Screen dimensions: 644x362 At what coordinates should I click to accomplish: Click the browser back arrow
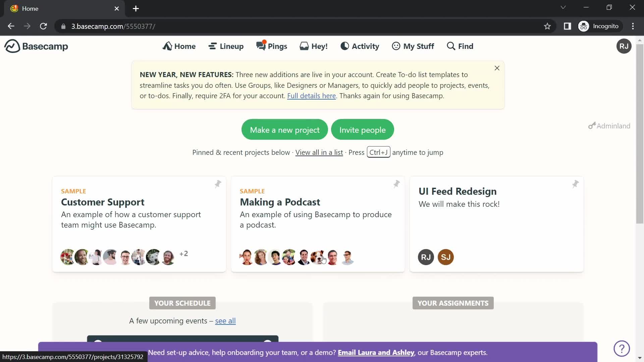(11, 26)
